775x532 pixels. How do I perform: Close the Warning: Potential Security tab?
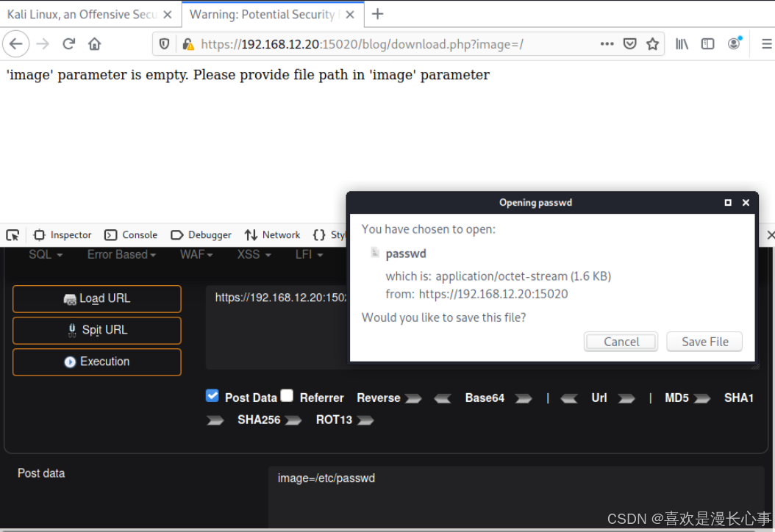[350, 15]
